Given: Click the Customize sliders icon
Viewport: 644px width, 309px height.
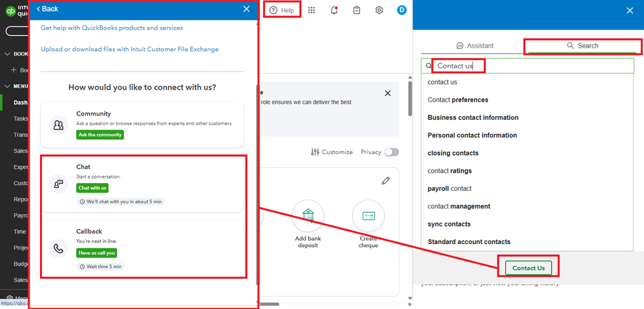Looking at the screenshot, I should click(315, 152).
